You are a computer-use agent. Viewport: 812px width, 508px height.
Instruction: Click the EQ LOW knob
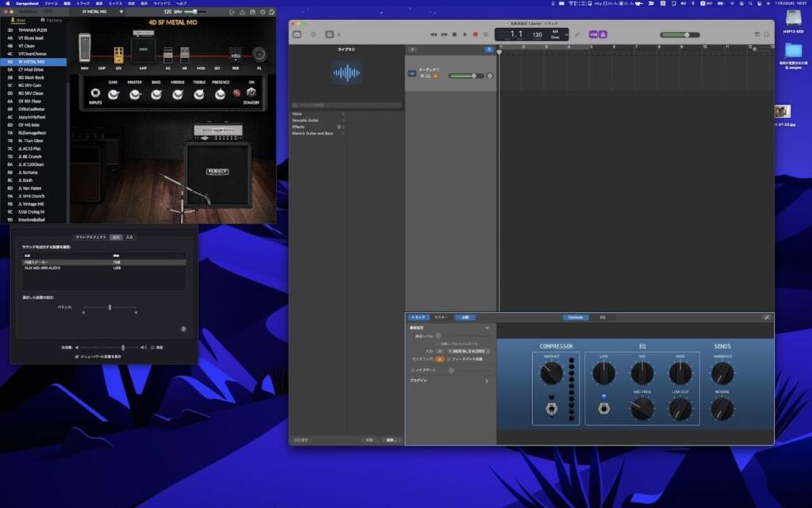[603, 373]
